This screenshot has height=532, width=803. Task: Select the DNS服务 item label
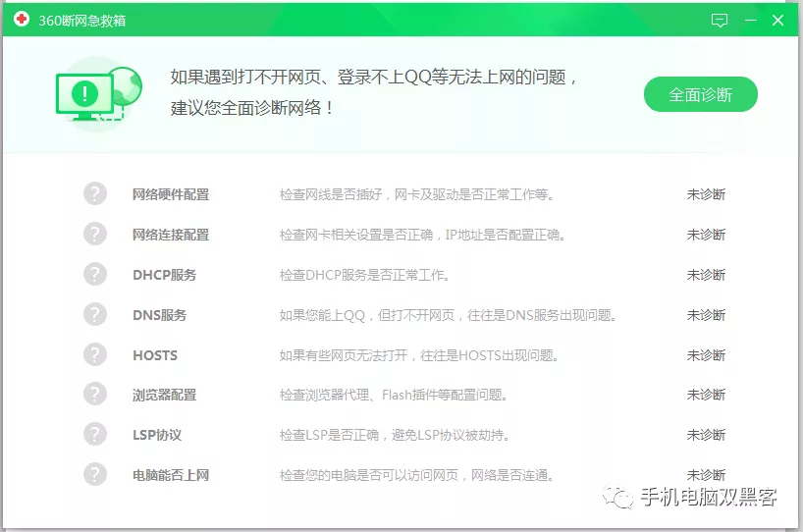pos(159,315)
